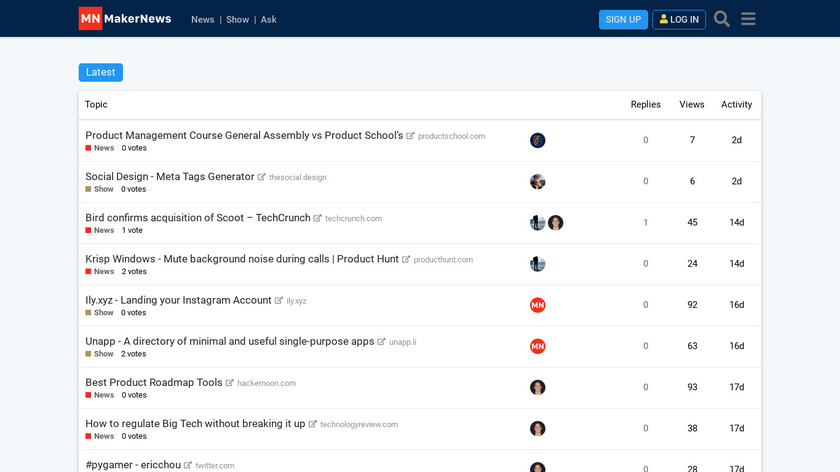Open the Show nav item
Image resolution: width=840 pixels, height=472 pixels.
click(238, 19)
